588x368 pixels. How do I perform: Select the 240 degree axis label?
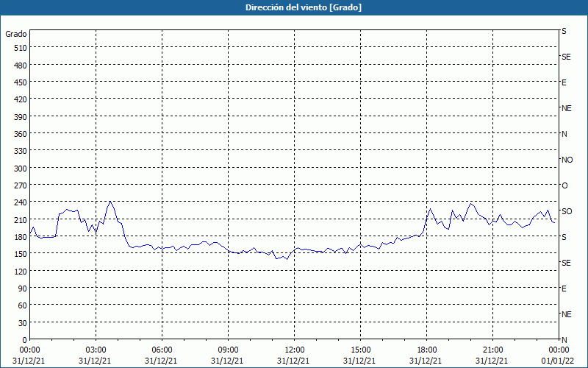coord(21,202)
